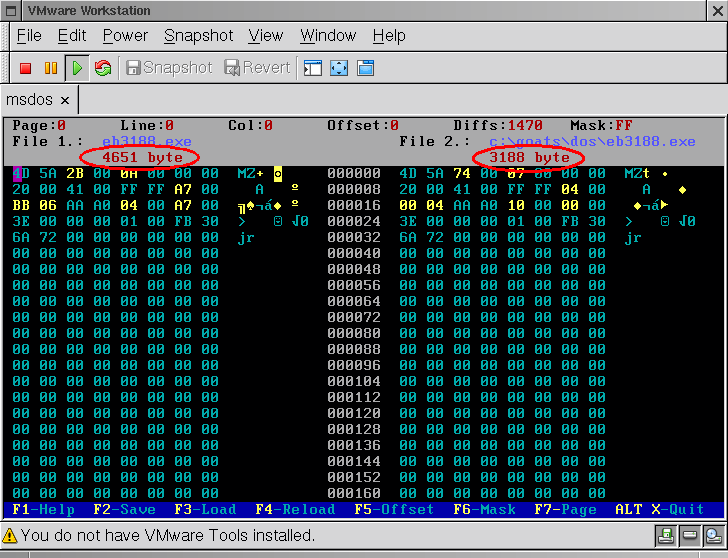The image size is (728, 558).
Task: Click the '4651 byte' size text
Action: [143, 157]
